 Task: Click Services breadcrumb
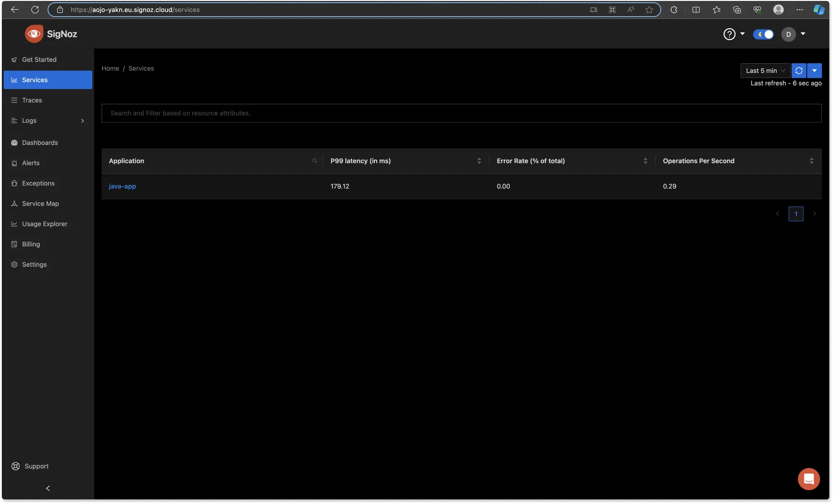[141, 68]
